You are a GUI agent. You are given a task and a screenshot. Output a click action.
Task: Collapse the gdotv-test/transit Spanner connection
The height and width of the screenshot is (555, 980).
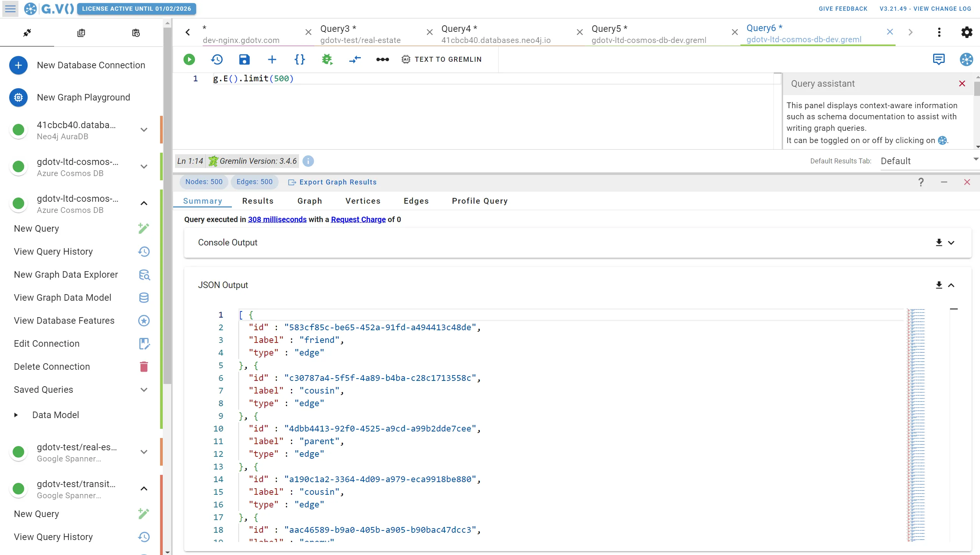[144, 489]
